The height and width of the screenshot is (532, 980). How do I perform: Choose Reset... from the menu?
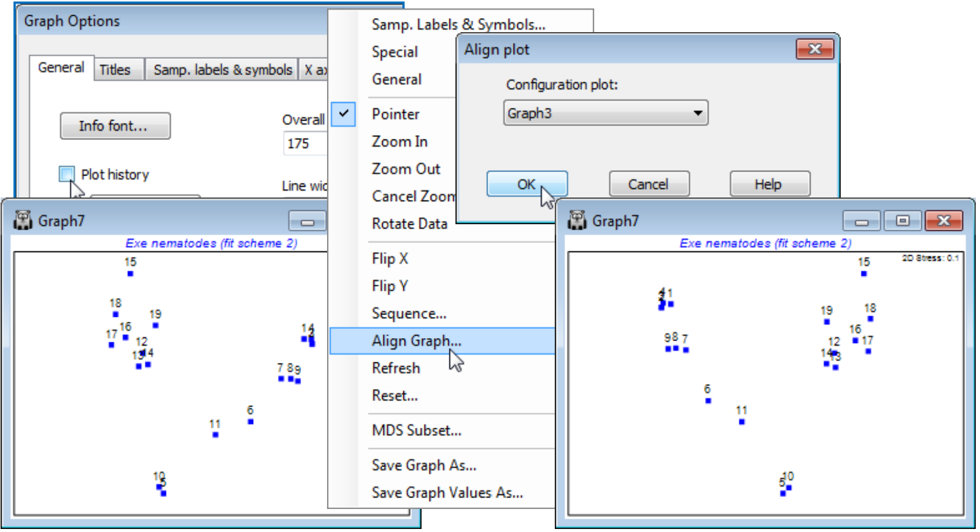pos(394,396)
